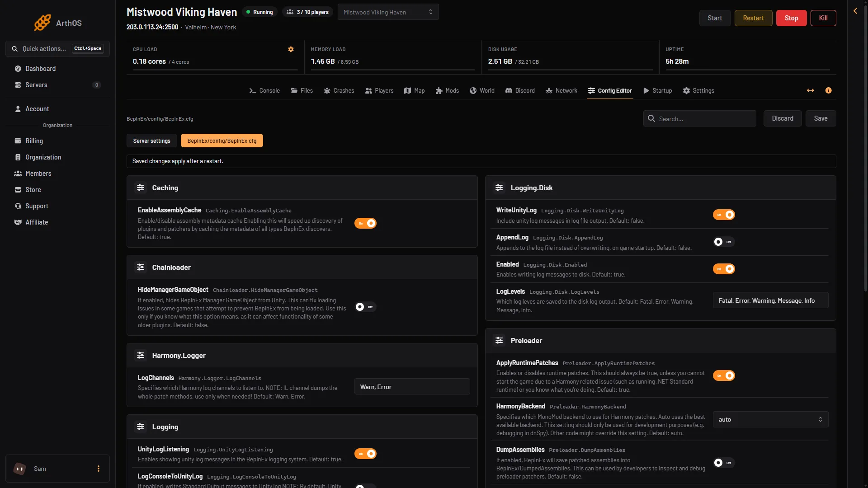Click the ArthOS wheat logo
868x488 pixels.
[42, 23]
